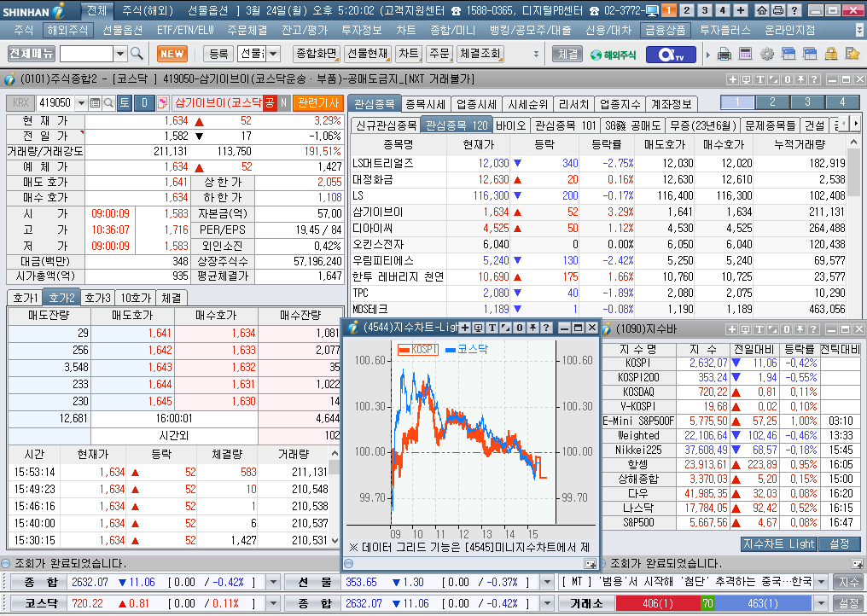867x616 pixels.
Task: Open the 선물옵션 menu
Action: pos(122,31)
